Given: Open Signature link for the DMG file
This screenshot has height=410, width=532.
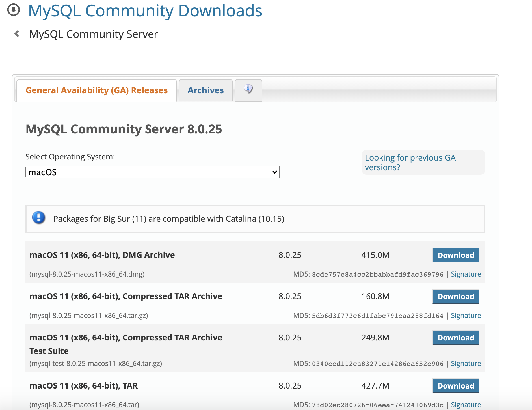Looking at the screenshot, I should pyautogui.click(x=466, y=274).
